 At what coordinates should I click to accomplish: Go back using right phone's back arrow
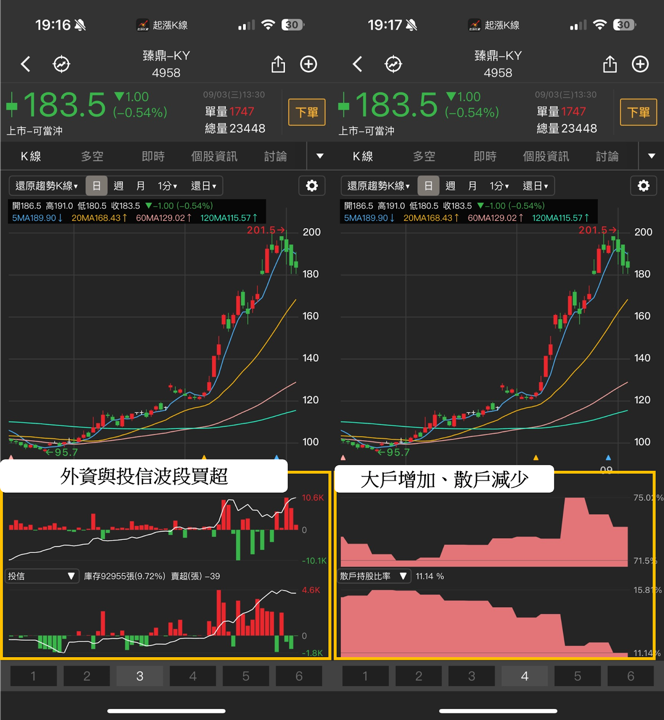(358, 64)
